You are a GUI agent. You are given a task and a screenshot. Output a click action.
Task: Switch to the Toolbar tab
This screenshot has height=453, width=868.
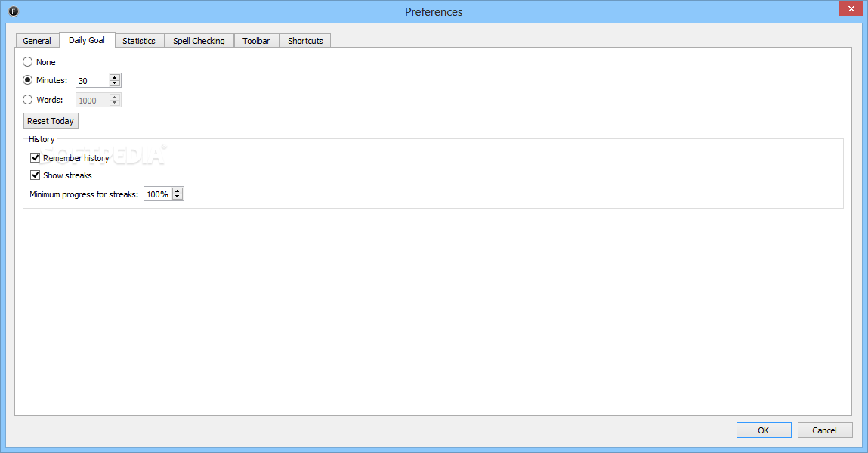tap(256, 40)
